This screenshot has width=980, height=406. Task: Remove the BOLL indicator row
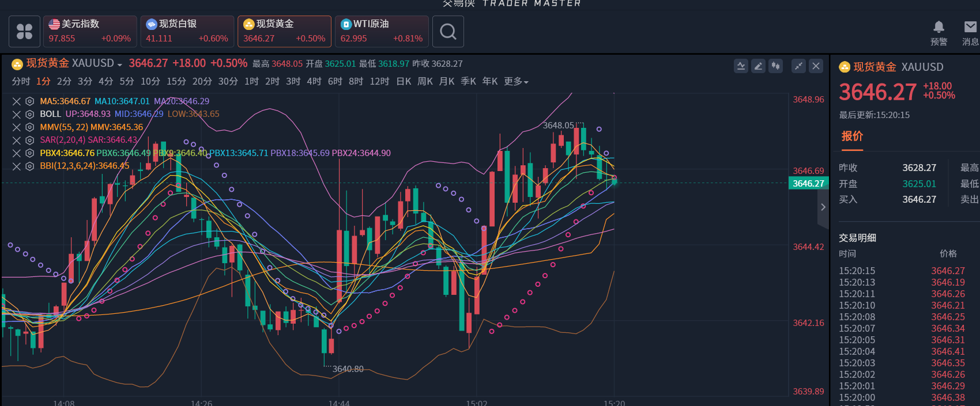[17, 114]
